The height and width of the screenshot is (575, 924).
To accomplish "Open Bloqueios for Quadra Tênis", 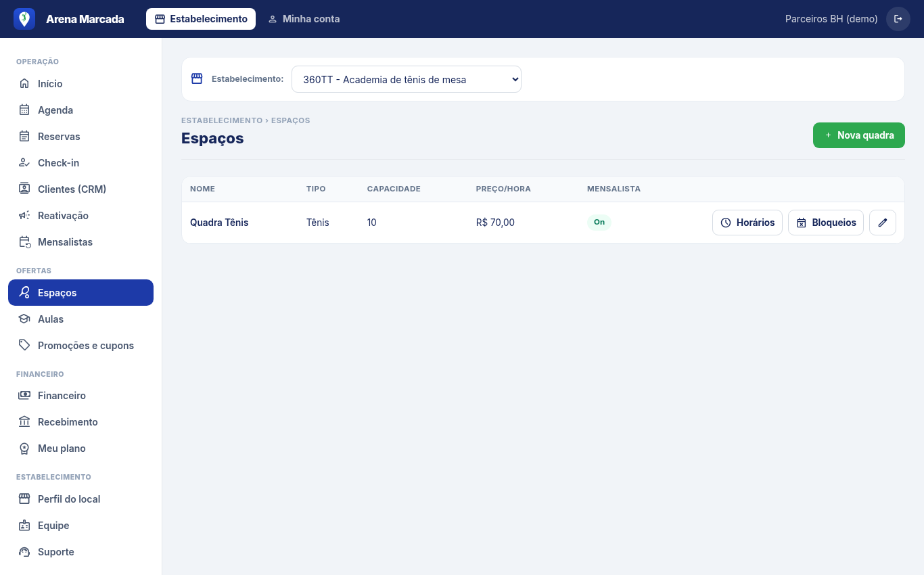I will pos(826,223).
